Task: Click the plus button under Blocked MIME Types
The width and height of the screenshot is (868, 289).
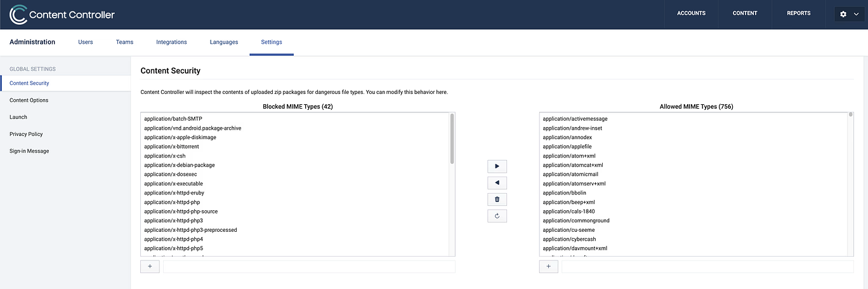Action: pos(150,267)
